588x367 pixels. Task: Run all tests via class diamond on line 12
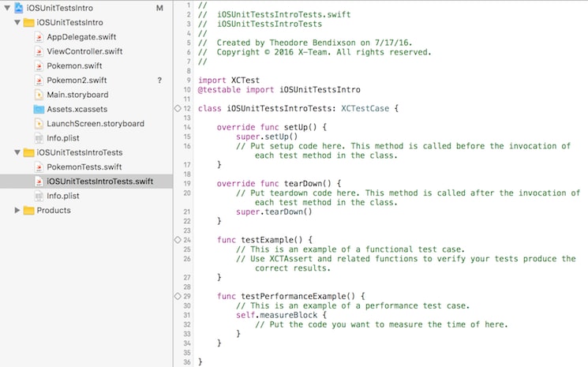pyautogui.click(x=178, y=108)
